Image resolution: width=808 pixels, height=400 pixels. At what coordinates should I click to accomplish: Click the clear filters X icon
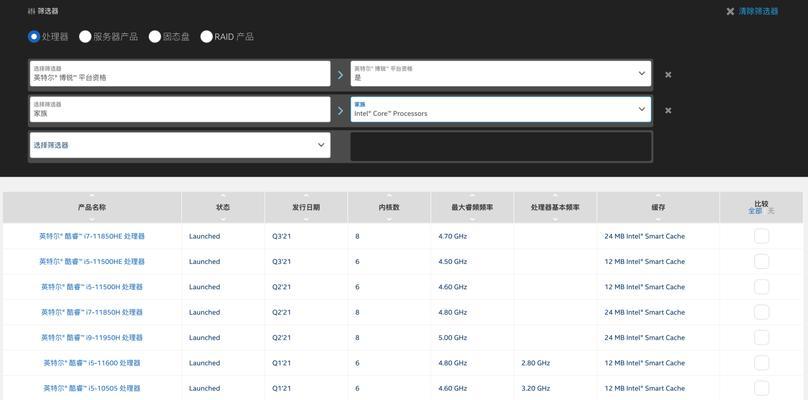coord(730,11)
